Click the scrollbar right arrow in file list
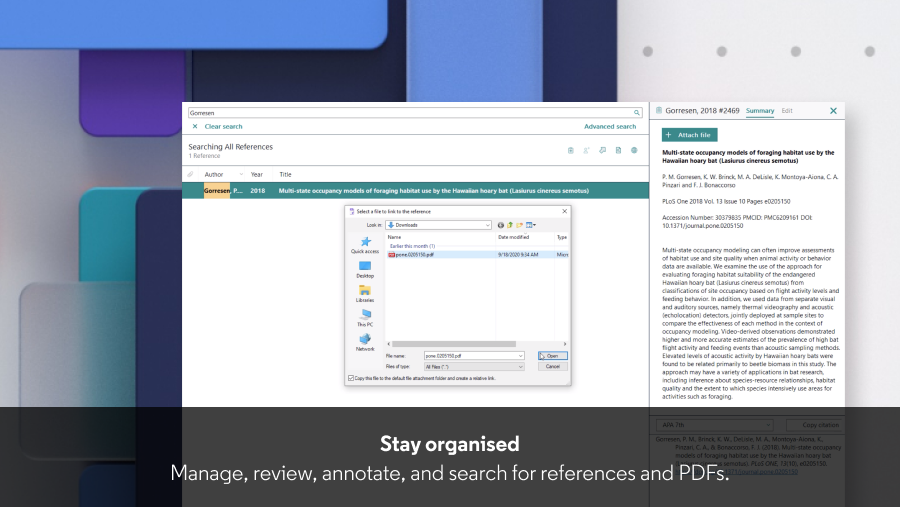 pos(565,344)
